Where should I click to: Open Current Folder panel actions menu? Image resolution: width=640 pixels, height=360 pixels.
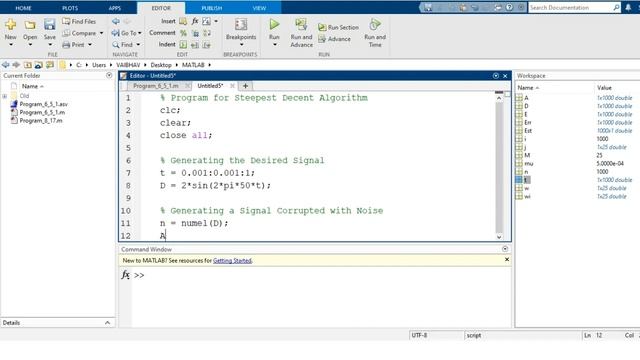coord(109,76)
